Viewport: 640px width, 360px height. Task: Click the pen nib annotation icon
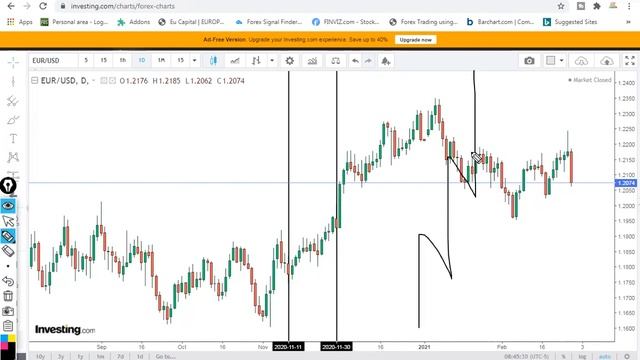click(x=8, y=186)
